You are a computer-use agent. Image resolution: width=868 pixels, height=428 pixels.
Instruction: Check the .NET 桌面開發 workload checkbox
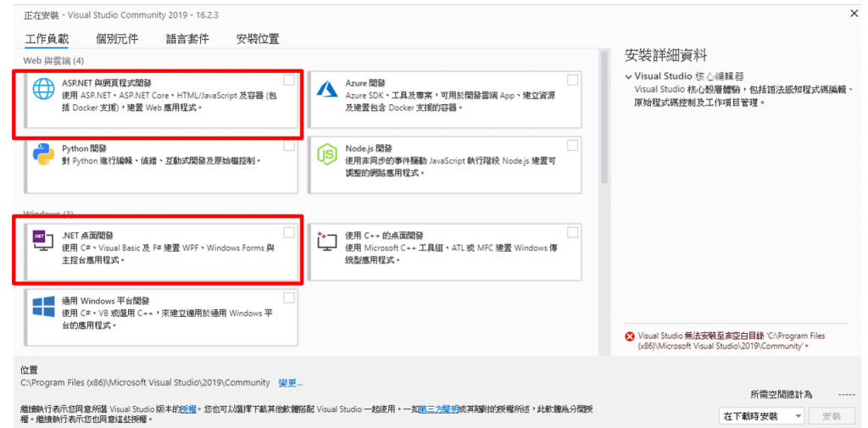point(289,232)
